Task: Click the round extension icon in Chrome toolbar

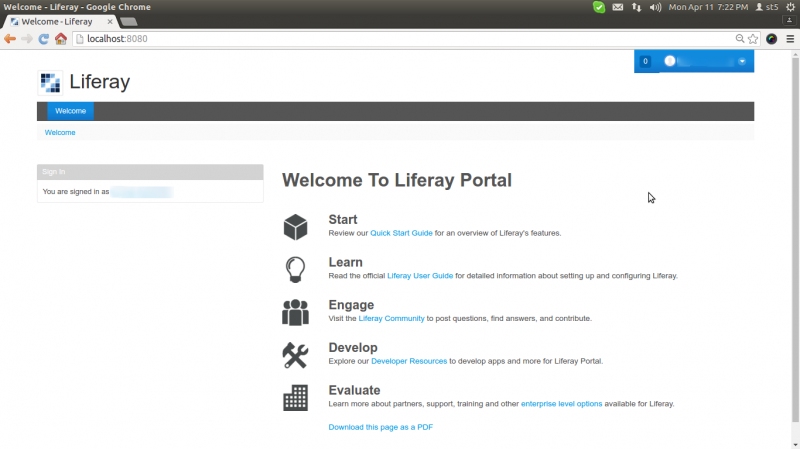Action: click(771, 39)
